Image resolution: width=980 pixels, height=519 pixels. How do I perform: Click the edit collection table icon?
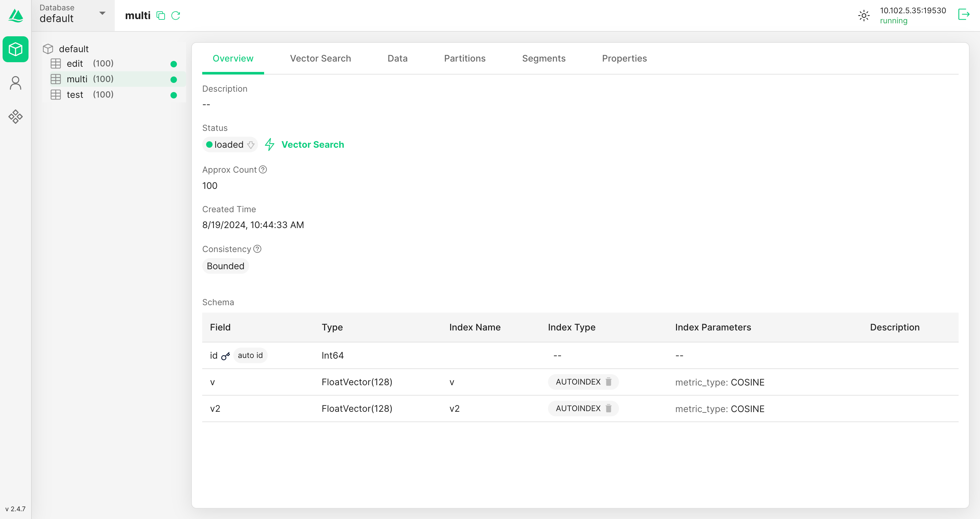pos(55,63)
